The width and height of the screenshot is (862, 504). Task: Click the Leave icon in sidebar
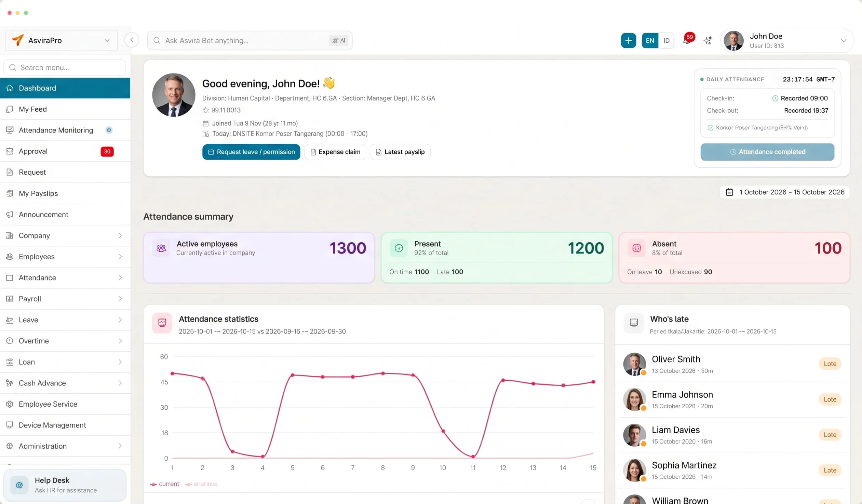[10, 320]
